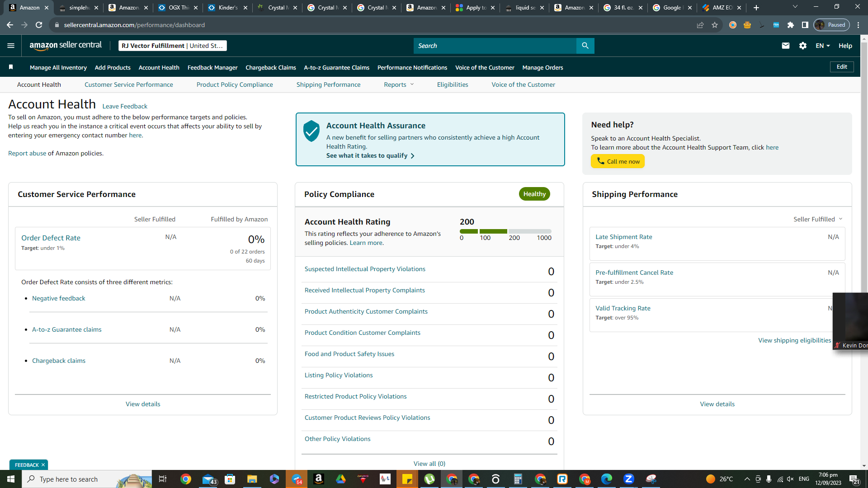868x488 pixels.
Task: Go back with the browser back arrow
Action: click(10, 25)
